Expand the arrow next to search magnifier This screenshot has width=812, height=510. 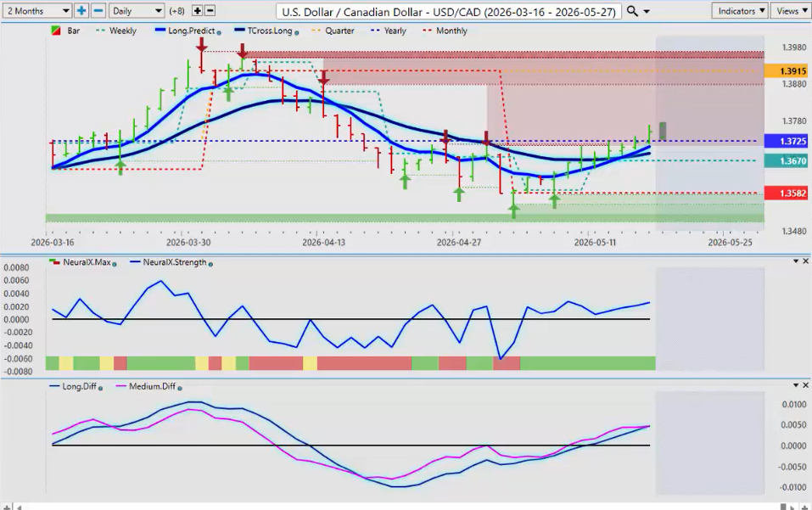[647, 11]
